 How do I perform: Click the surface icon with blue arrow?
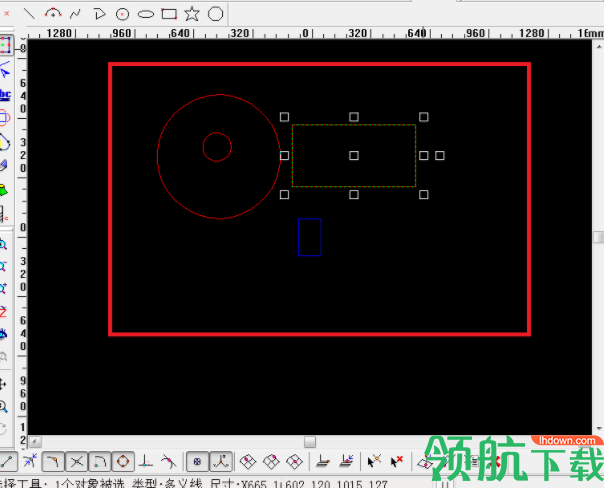pos(346,461)
